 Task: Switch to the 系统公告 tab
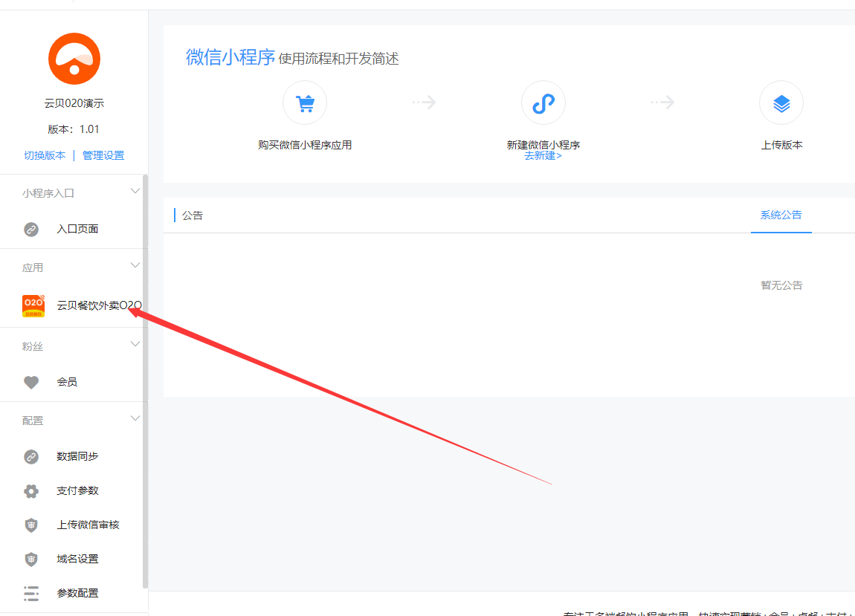point(781,215)
